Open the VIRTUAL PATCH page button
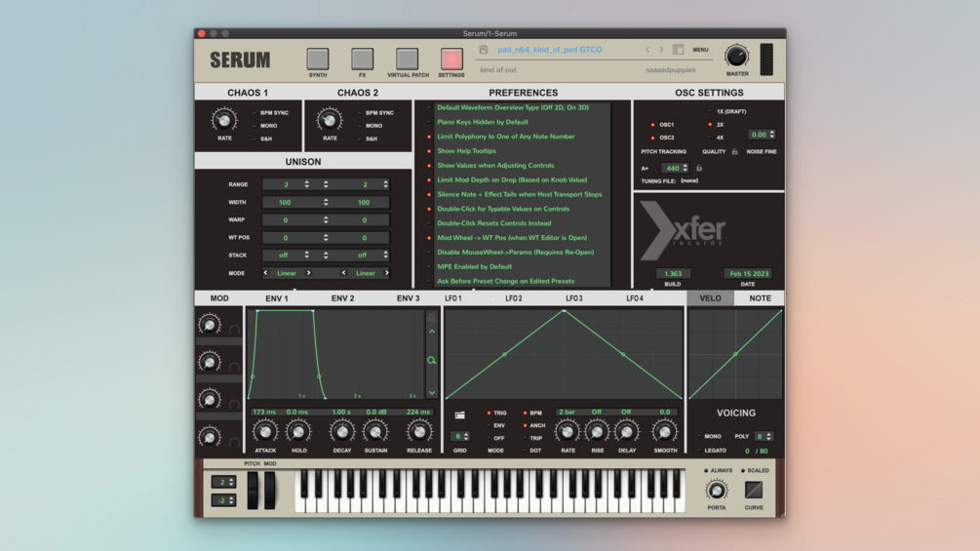The height and width of the screenshot is (551, 980). [407, 59]
